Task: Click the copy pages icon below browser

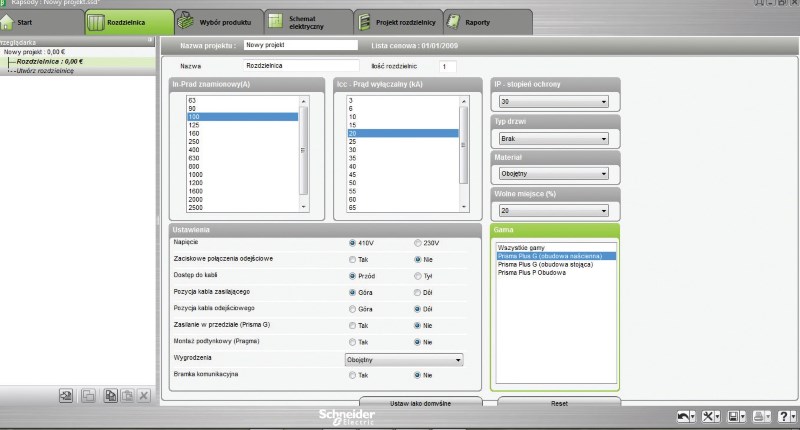Action: tap(111, 395)
